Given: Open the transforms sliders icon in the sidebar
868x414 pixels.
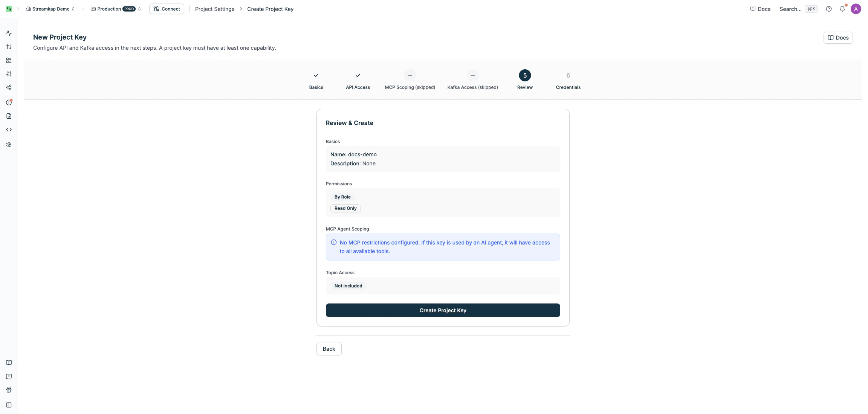Looking at the screenshot, I should point(9,74).
